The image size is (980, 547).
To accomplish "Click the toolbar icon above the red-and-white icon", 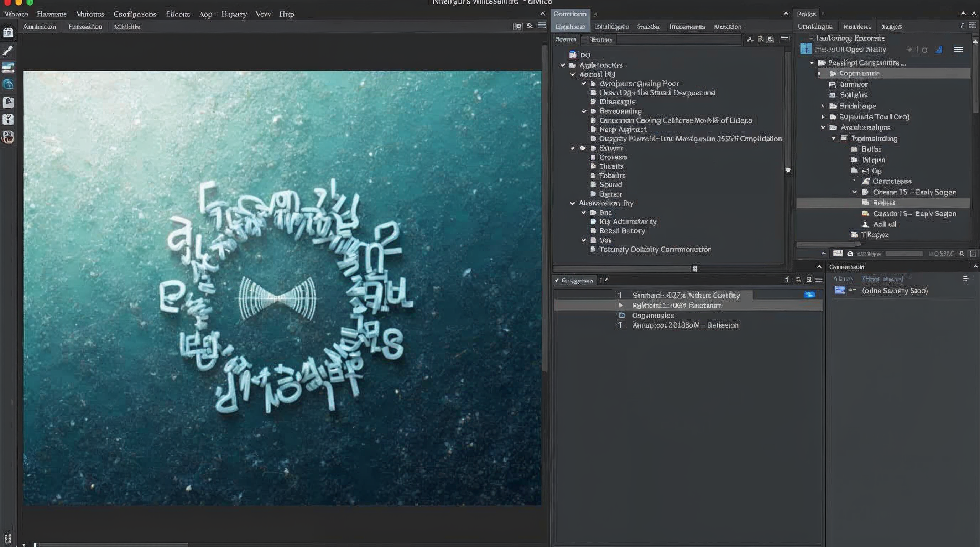I will click(8, 119).
